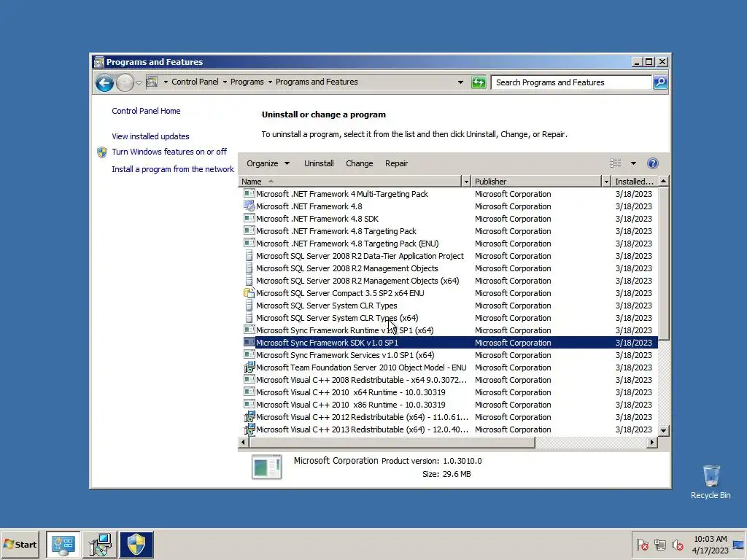Click icon of Visual C++ 2012 Redistributable (x64)

(x=249, y=416)
